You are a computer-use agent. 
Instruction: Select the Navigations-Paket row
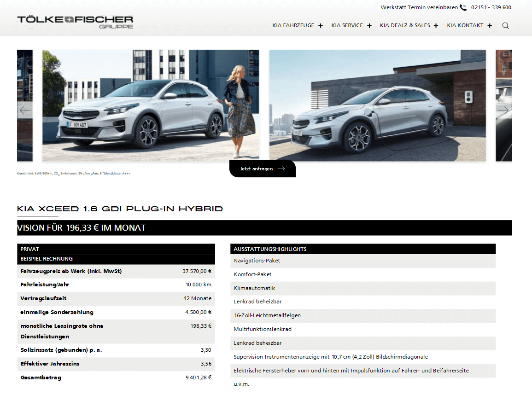[x=363, y=261]
